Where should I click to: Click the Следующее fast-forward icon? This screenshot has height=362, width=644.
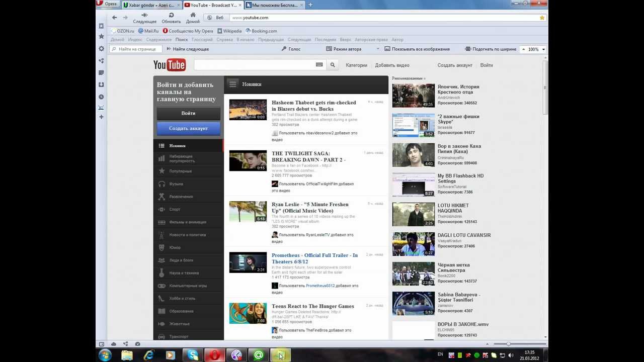(x=144, y=15)
